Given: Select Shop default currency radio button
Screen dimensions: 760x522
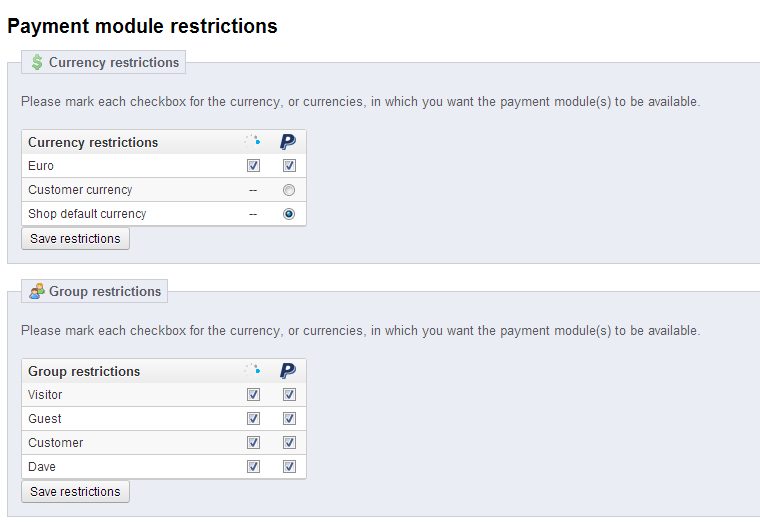Looking at the screenshot, I should click(x=289, y=214).
